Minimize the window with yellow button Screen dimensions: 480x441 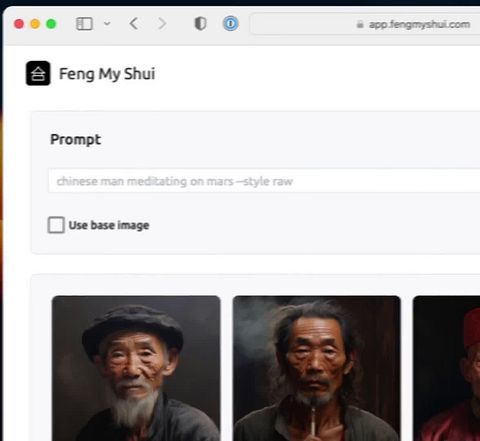point(35,24)
